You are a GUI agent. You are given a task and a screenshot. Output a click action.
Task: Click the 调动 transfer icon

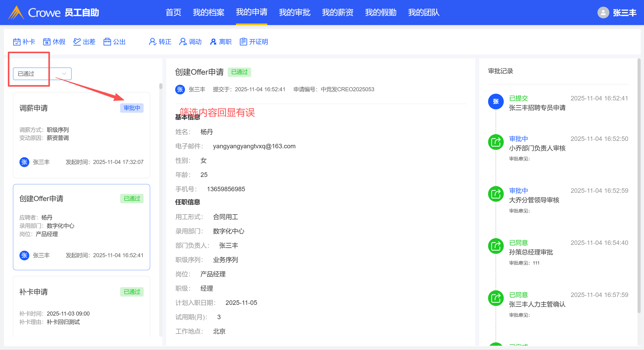pyautogui.click(x=183, y=42)
